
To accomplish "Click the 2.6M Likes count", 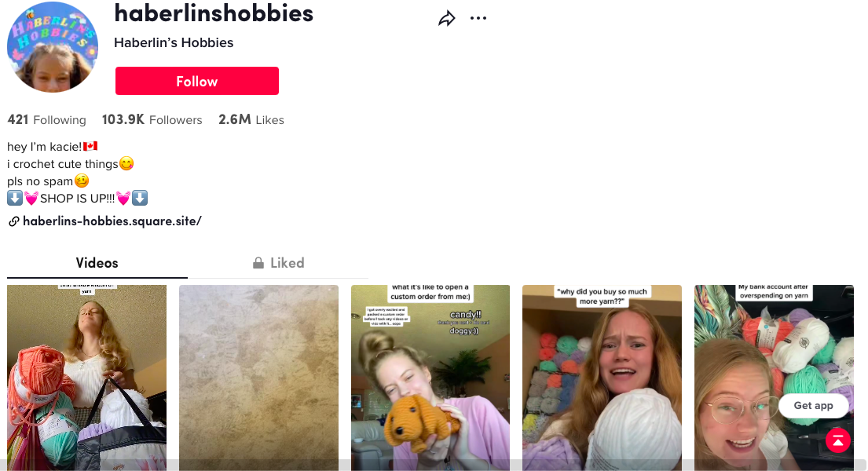I will coord(251,119).
